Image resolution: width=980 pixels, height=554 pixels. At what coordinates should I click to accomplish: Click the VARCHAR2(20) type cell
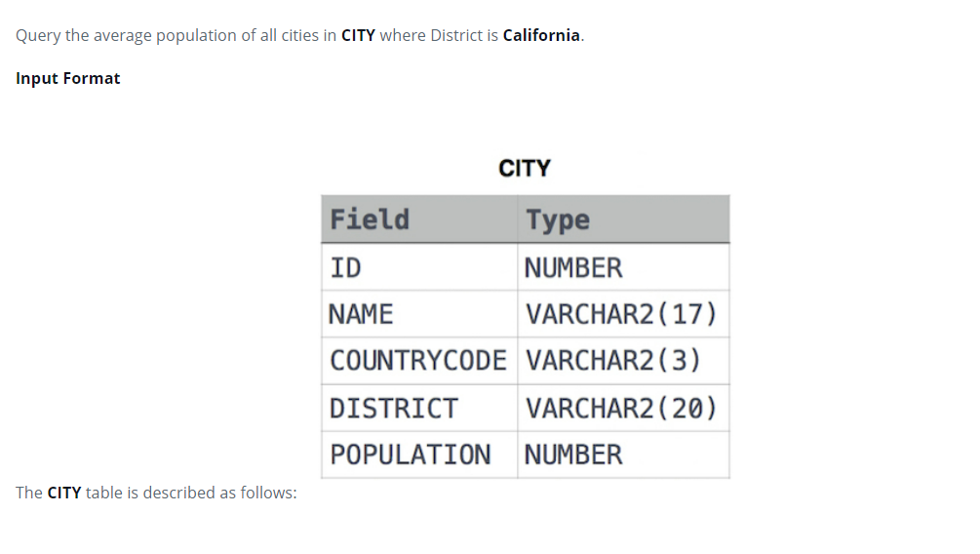click(x=623, y=408)
